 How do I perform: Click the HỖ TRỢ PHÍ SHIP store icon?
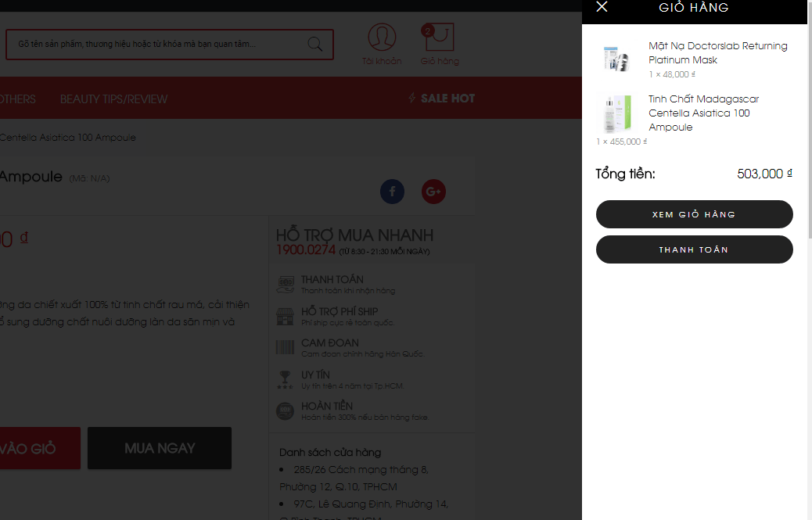[x=285, y=316]
